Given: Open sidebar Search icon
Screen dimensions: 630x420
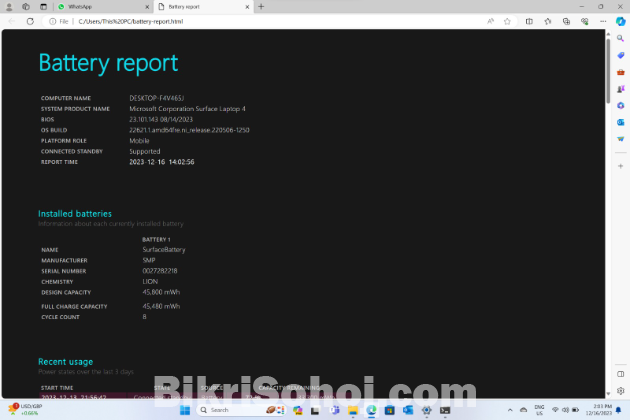Looking at the screenshot, I should [x=621, y=39].
